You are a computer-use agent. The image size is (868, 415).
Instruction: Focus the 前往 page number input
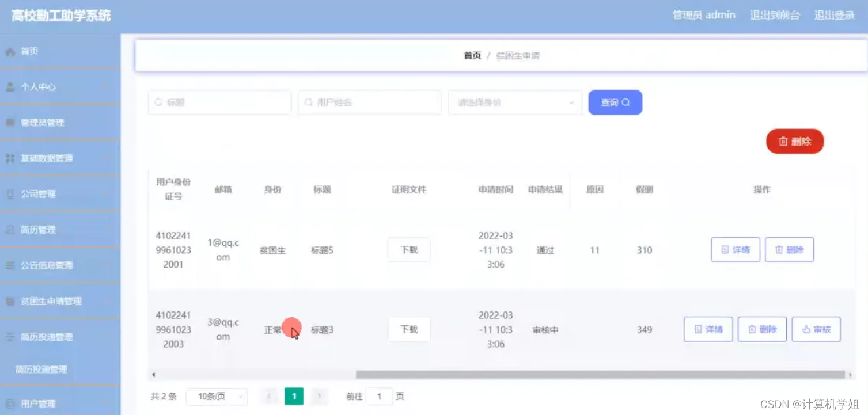(x=379, y=397)
